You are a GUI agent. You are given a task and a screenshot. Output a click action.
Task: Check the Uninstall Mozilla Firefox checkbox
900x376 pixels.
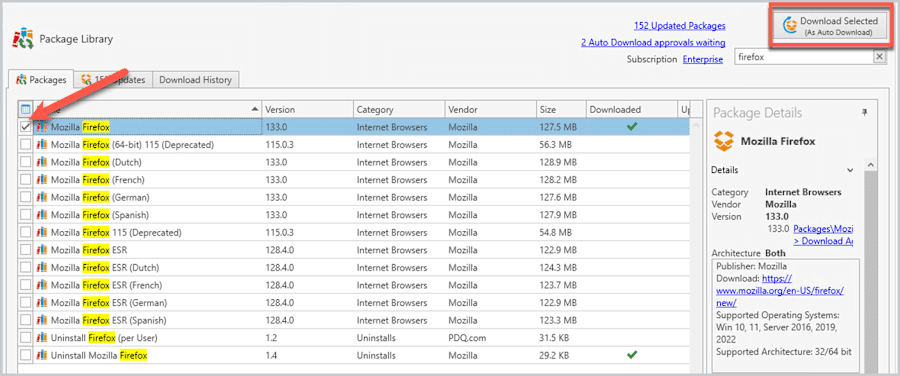[x=25, y=356]
